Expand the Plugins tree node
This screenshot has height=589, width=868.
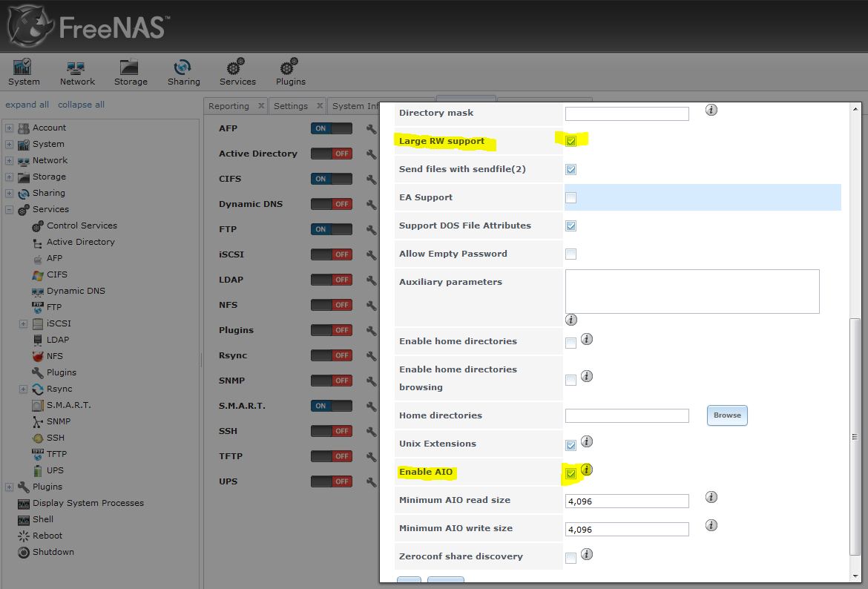[9, 487]
